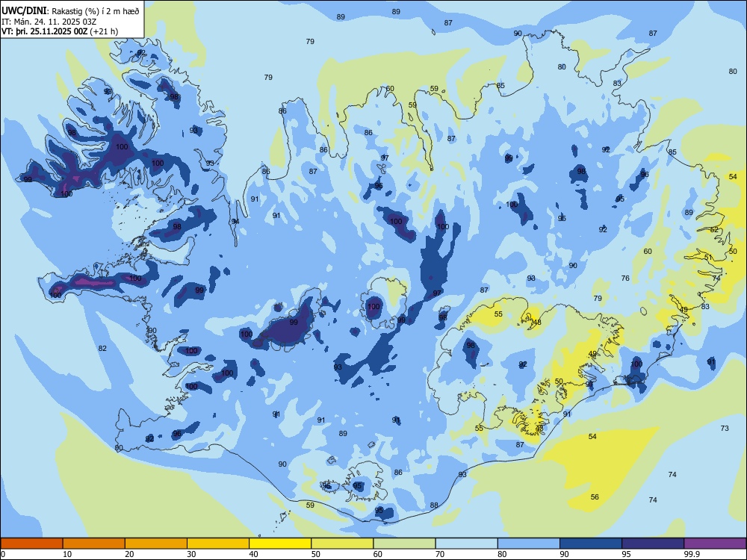Click the legend tick label "70"
The height and width of the screenshot is (560, 747).
pos(440,554)
